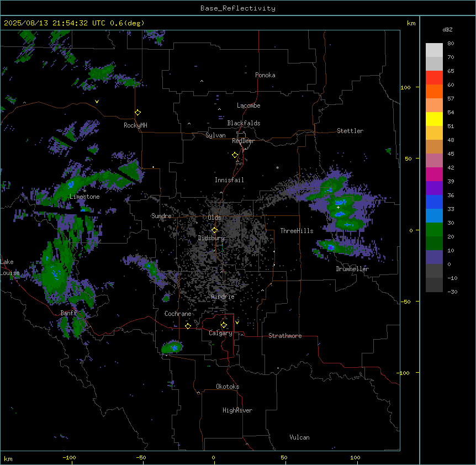Select the yellow 51-54 dBZ legend swatch
Screen dimensions: 476x465
click(x=434, y=119)
